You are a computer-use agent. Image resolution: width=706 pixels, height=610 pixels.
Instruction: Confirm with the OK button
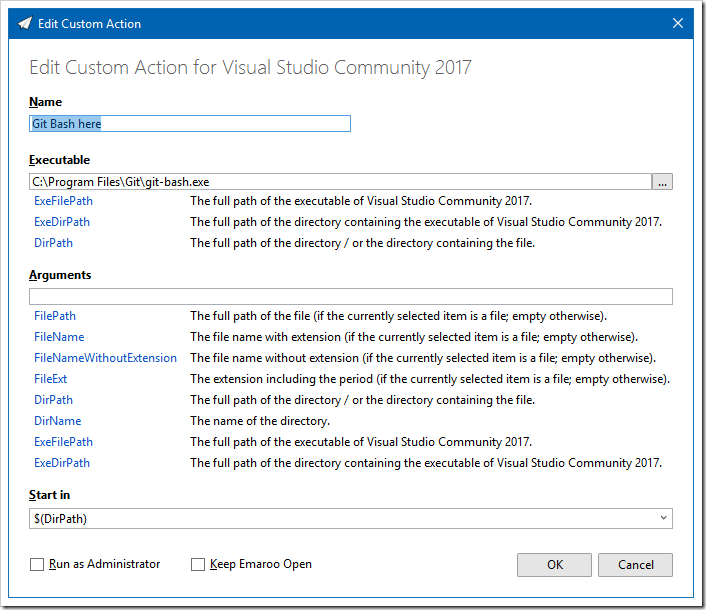click(x=554, y=565)
